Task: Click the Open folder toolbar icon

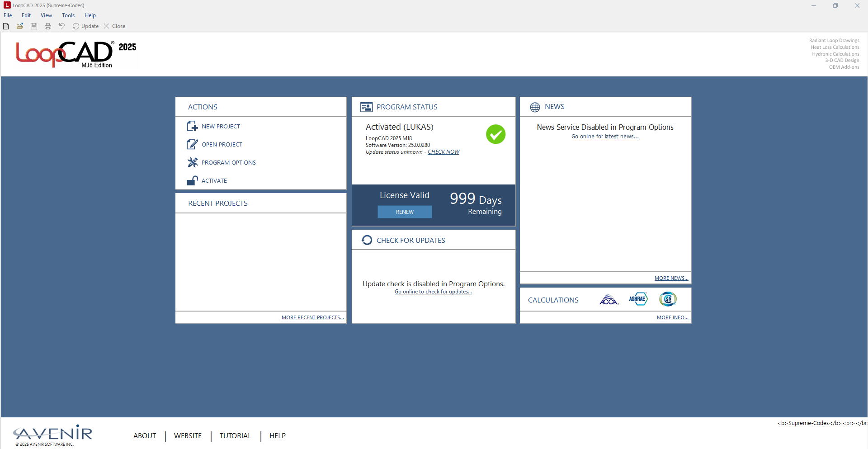Action: pyautogui.click(x=20, y=26)
